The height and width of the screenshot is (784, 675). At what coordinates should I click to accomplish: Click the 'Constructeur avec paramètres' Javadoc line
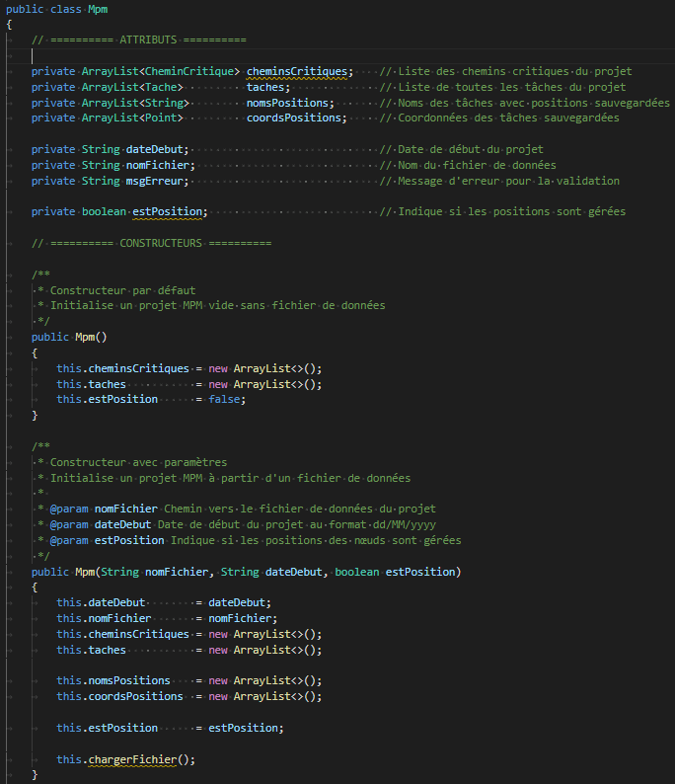coord(138,462)
